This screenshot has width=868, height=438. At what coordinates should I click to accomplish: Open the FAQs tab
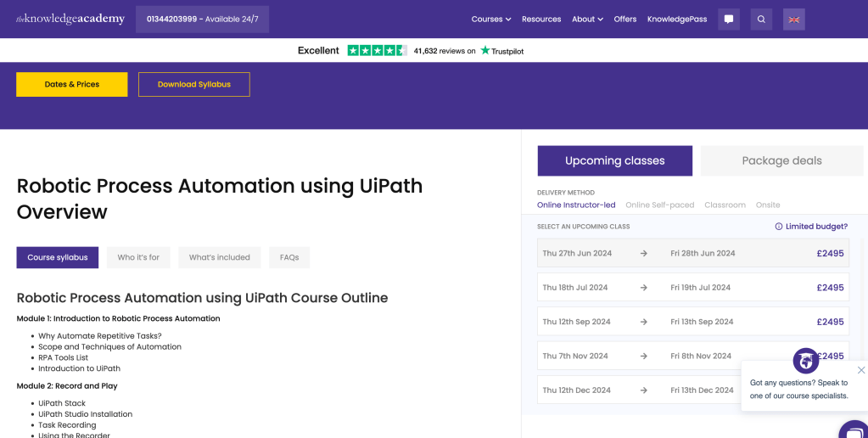pos(289,257)
